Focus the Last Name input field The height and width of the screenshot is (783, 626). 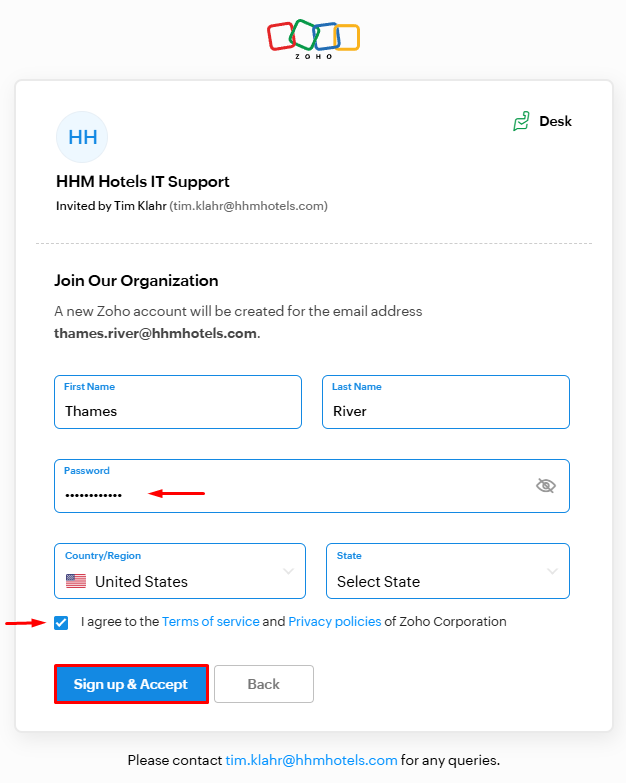[445, 411]
